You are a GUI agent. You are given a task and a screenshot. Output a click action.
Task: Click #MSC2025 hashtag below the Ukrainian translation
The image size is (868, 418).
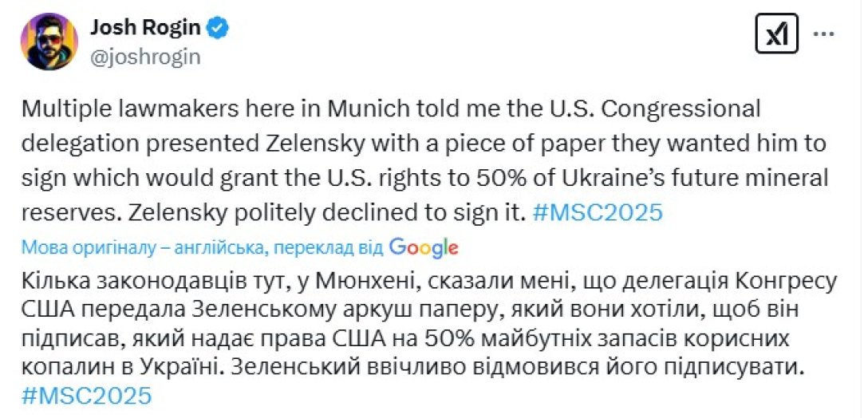click(86, 396)
